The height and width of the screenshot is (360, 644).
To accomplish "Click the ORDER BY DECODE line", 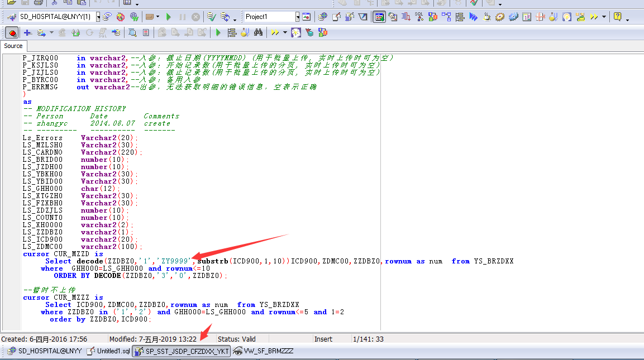I will point(140,276).
